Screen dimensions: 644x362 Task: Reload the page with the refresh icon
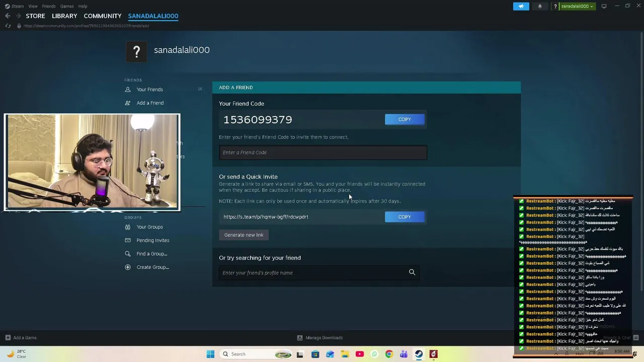pyautogui.click(x=8, y=26)
